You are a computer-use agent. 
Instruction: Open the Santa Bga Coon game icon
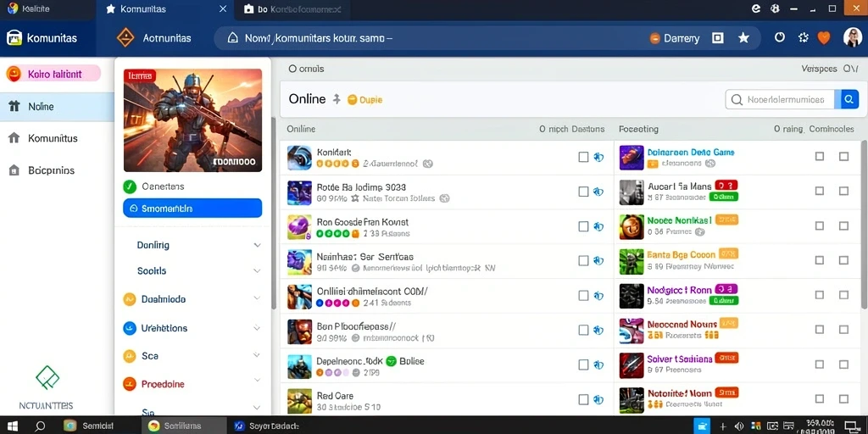point(631,261)
